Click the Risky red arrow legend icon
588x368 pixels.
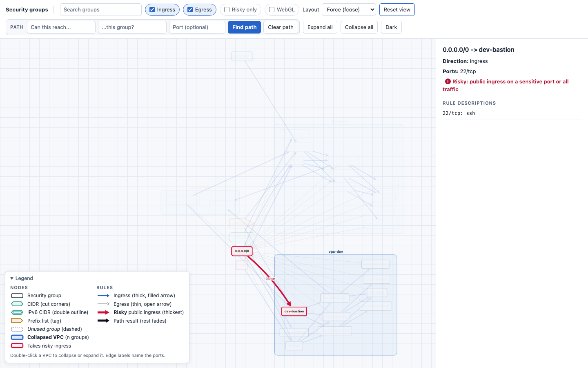(103, 312)
